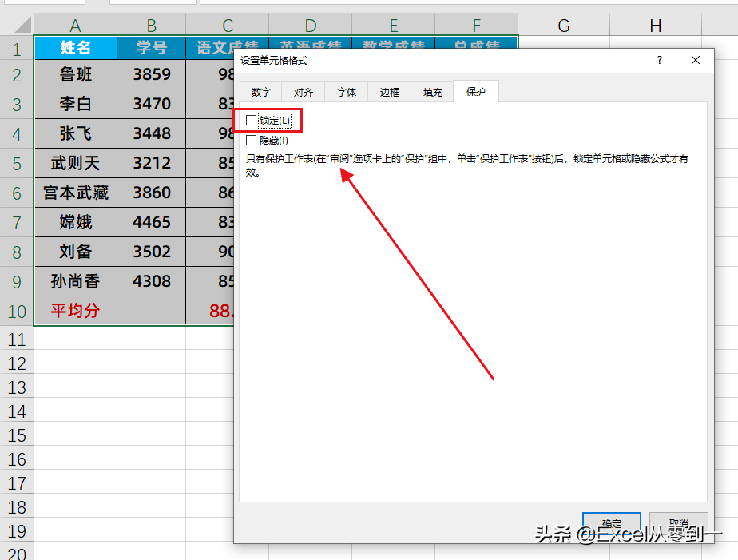Click the cell containing 孙尚香
Screen dimensions: 738x560
click(x=75, y=281)
